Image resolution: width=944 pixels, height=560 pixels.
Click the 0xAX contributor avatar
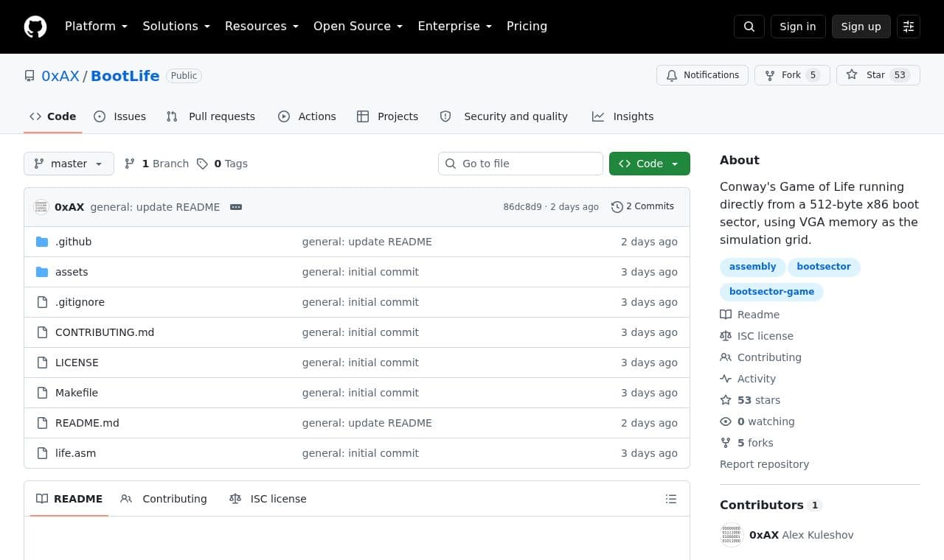[x=732, y=535]
